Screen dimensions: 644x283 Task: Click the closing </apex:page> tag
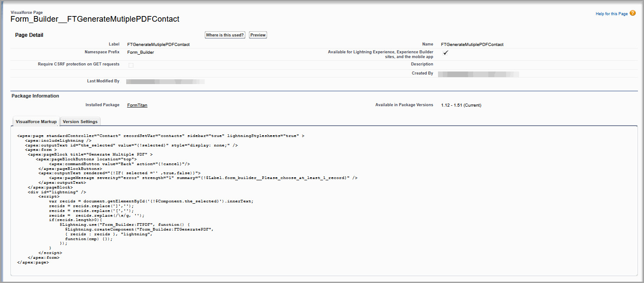coord(33,262)
